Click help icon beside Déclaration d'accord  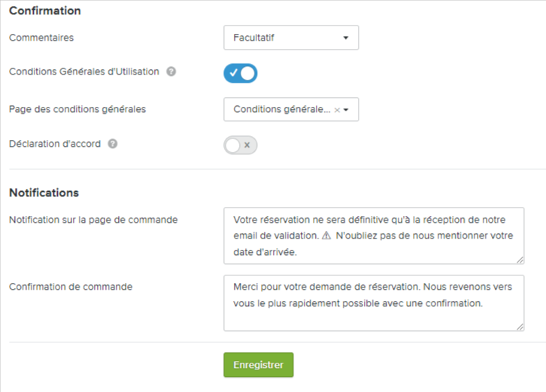pyautogui.click(x=113, y=144)
